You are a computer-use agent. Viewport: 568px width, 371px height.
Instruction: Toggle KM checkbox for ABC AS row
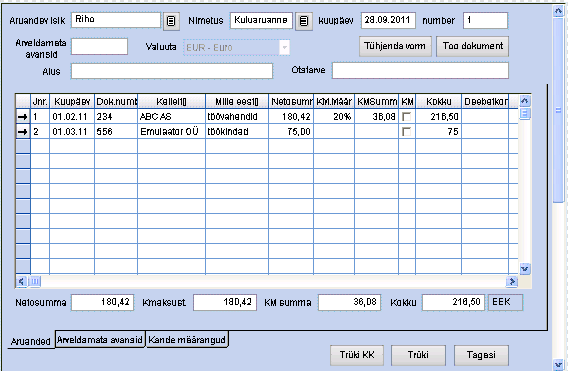pos(407,117)
